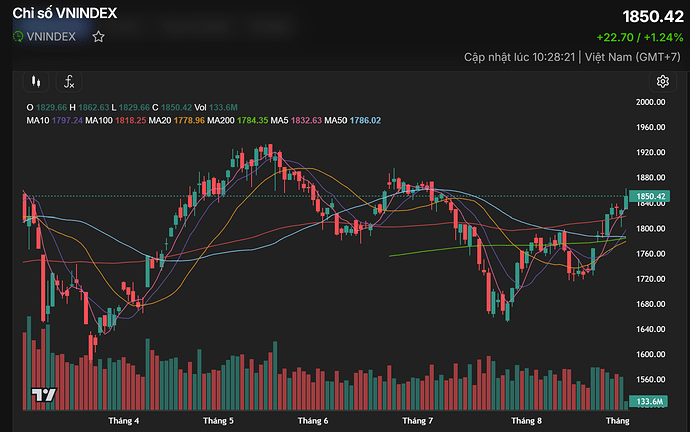Click the 1920.00 price axis label
The width and height of the screenshot is (690, 432).
[x=650, y=152]
